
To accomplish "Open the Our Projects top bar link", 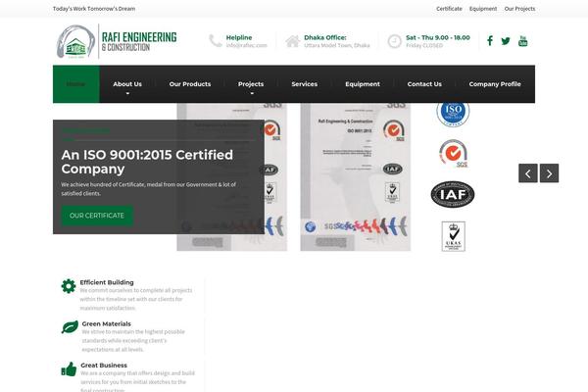I will (519, 9).
